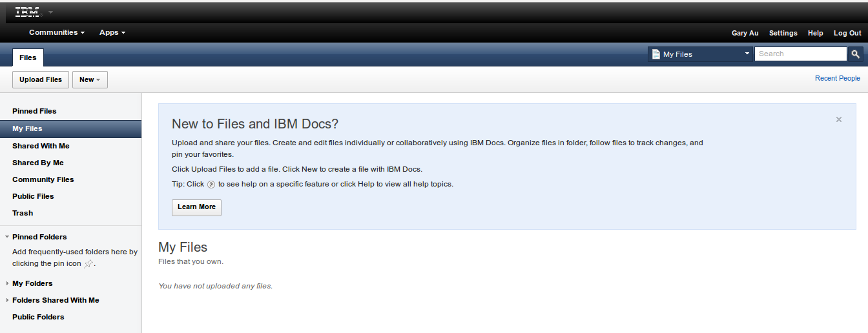Expand the My Folders section
868x333 pixels.
click(x=6, y=283)
